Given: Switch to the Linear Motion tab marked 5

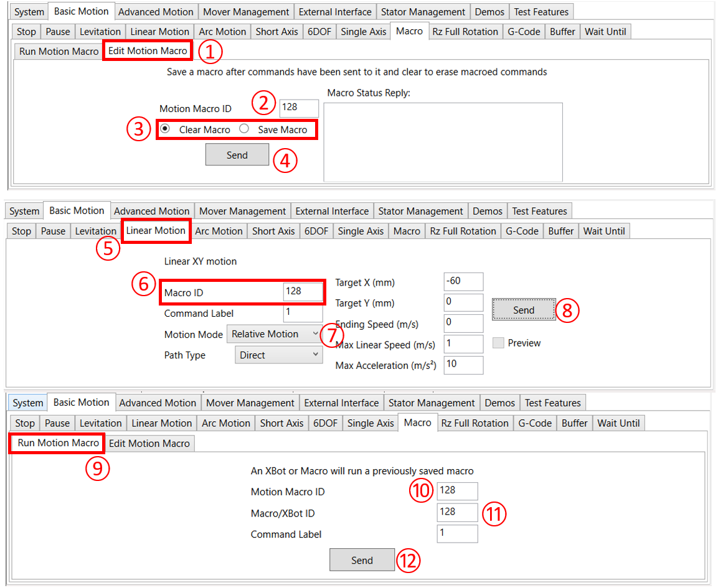Looking at the screenshot, I should (x=156, y=231).
